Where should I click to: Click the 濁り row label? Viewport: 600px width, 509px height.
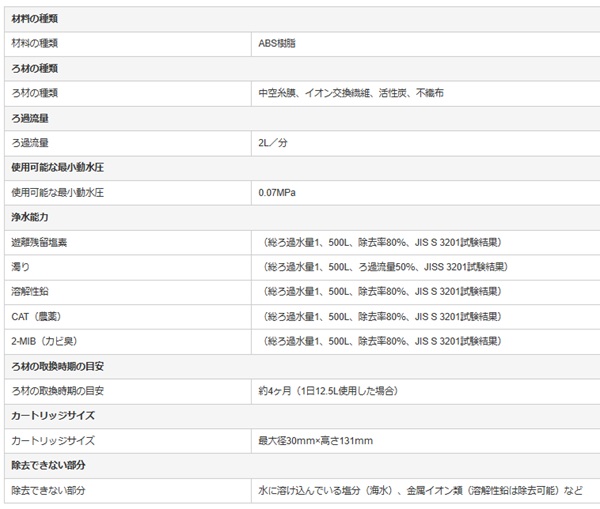click(22, 267)
